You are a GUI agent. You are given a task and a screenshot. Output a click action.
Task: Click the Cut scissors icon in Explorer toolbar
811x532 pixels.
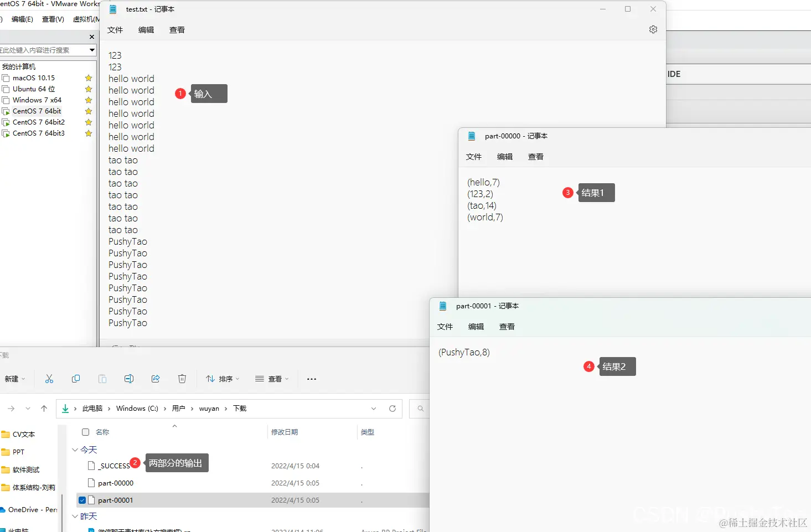[49, 379]
